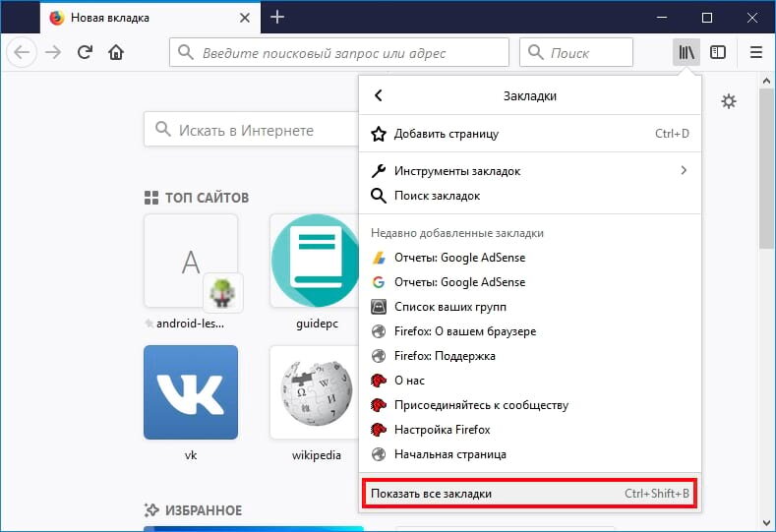Screen dimensions: 776x532
Task: Click the Искать в Интернете search field
Action: [x=252, y=130]
